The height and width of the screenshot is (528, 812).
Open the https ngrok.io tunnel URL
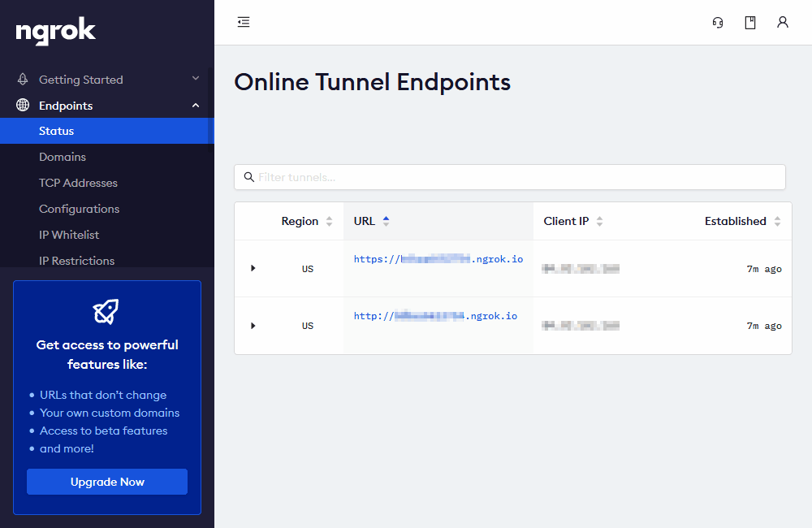click(438, 259)
